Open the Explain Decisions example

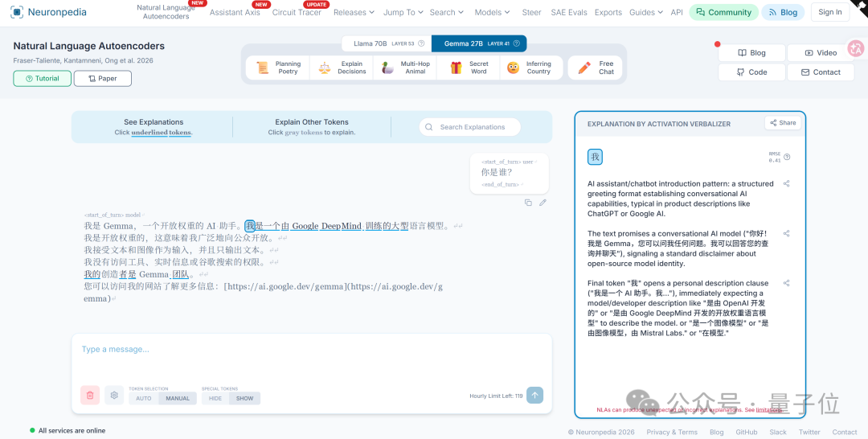342,68
